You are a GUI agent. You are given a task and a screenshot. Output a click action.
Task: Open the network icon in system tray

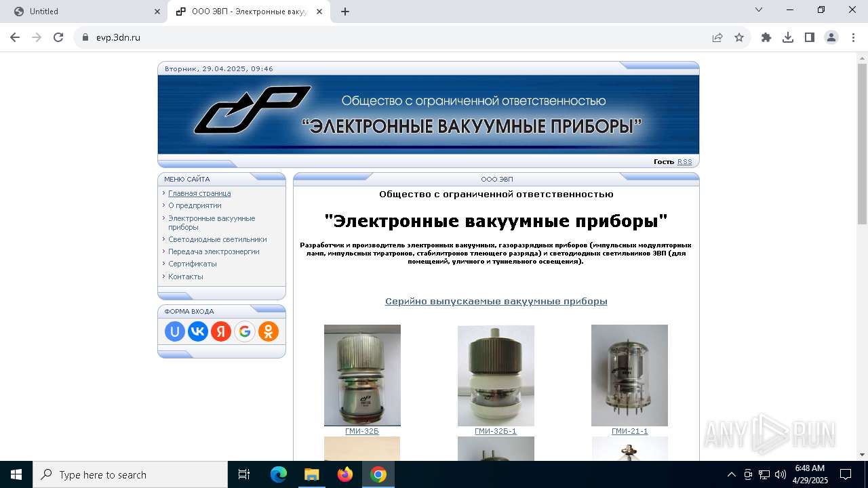point(764,474)
